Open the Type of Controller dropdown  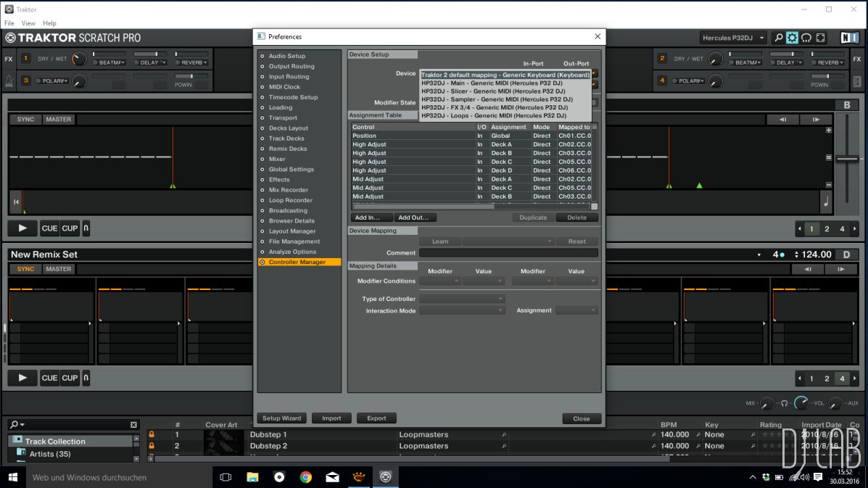tap(462, 299)
